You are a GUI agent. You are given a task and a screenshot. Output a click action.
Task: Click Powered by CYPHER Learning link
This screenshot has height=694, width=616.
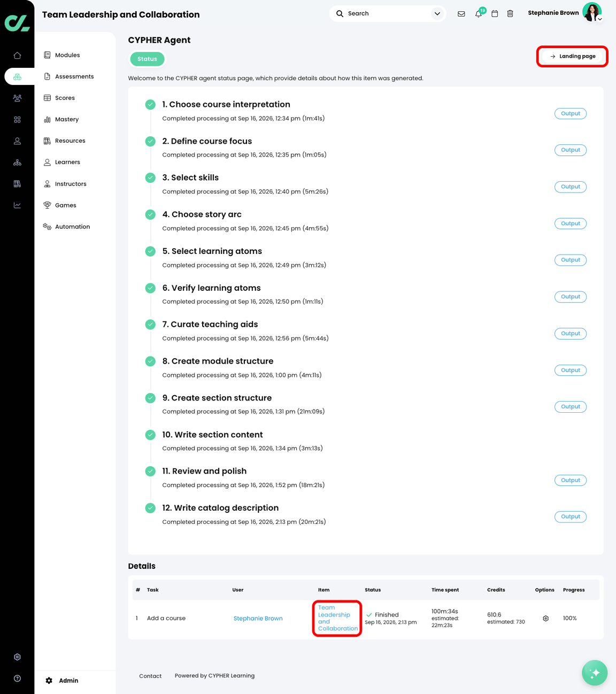[214, 676]
